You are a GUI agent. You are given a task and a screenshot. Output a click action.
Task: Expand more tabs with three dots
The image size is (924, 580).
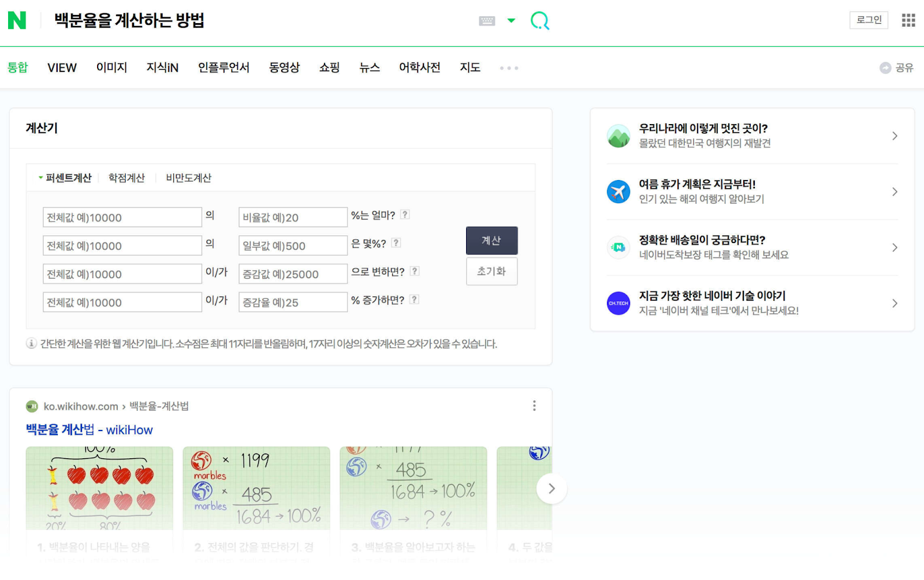point(509,68)
